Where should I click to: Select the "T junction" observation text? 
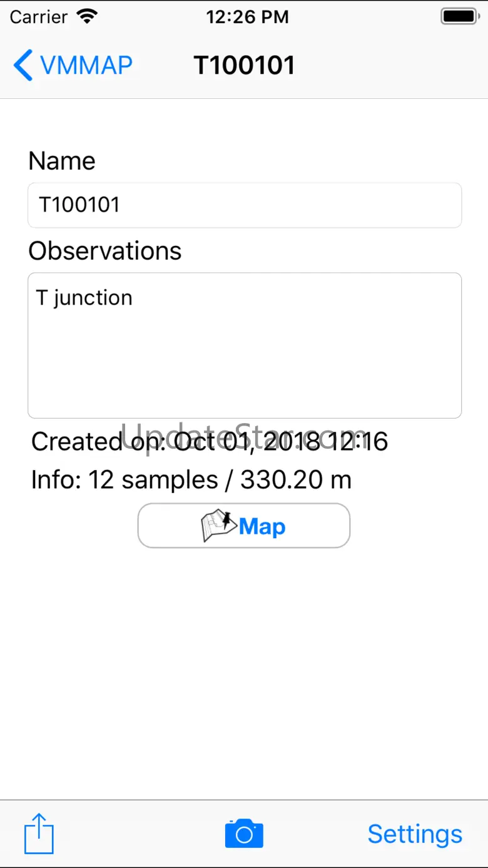(x=84, y=298)
